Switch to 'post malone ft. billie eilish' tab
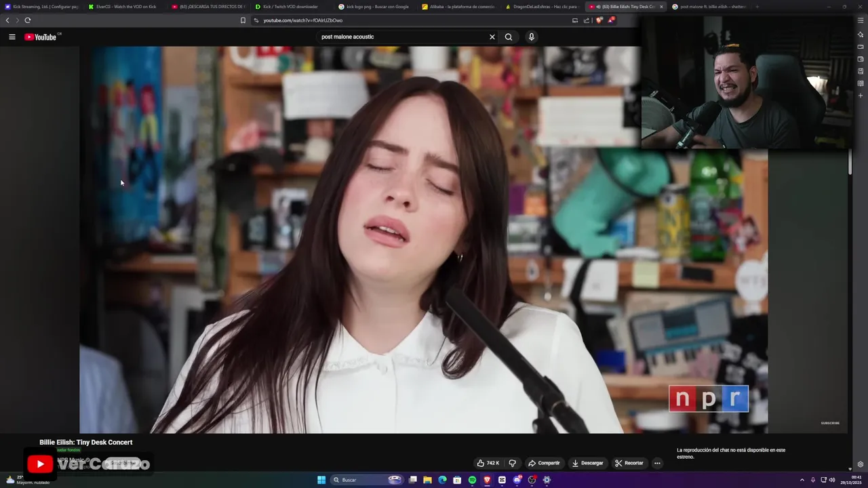The width and height of the screenshot is (868, 488). point(710,7)
